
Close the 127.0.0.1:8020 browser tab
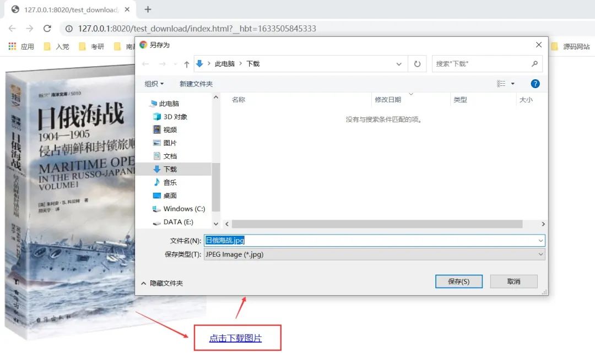(127, 9)
